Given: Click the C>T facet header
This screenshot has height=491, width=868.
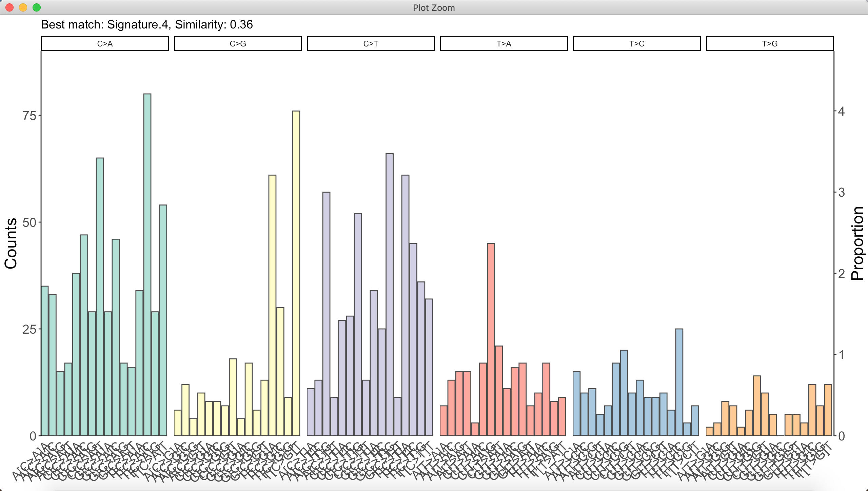Looking at the screenshot, I should pyautogui.click(x=371, y=44).
